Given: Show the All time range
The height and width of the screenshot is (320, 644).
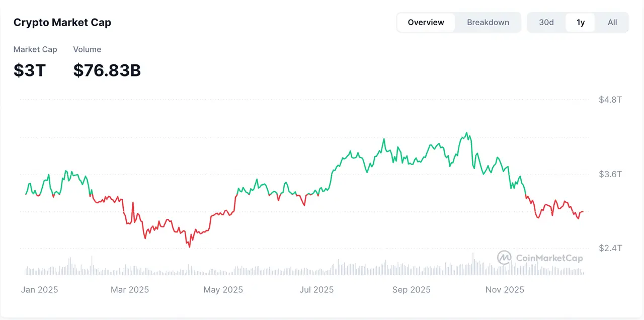Looking at the screenshot, I should [x=612, y=23].
